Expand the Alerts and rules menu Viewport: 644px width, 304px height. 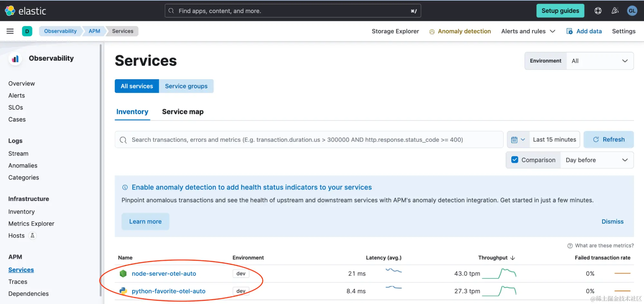tap(528, 31)
